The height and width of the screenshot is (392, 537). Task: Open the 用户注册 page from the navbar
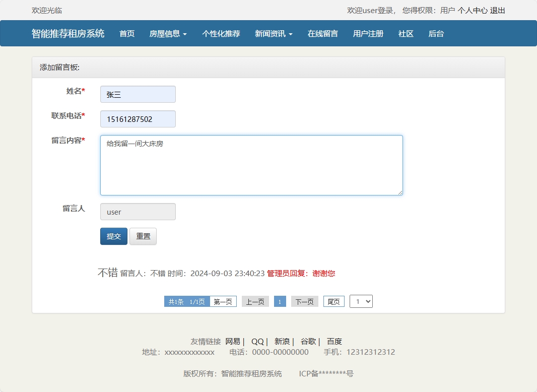click(x=368, y=33)
